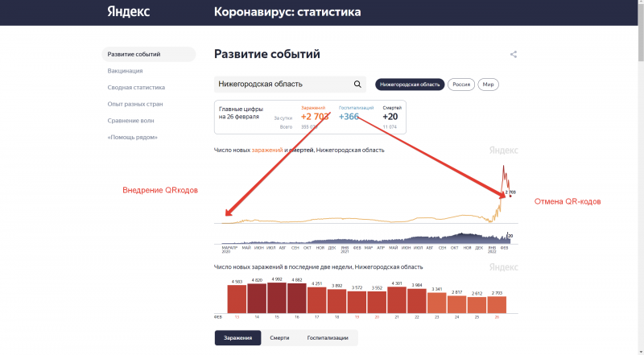This screenshot has height=355, width=644.
Task: Click the bar labeled 4 882
Action: [296, 299]
